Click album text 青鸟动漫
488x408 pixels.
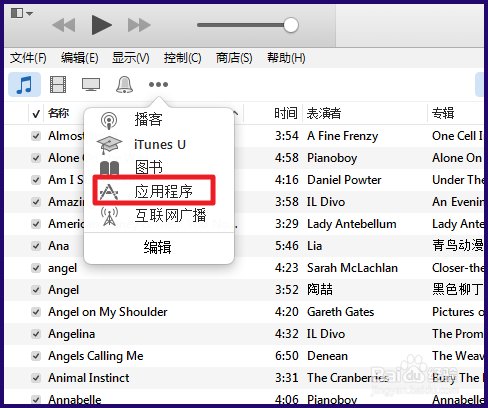(458, 245)
